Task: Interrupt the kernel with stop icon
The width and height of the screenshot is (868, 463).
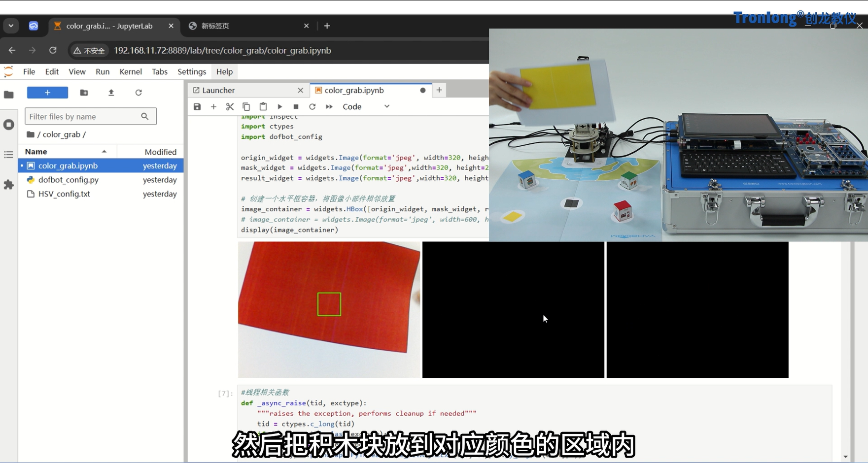Action: [296, 106]
